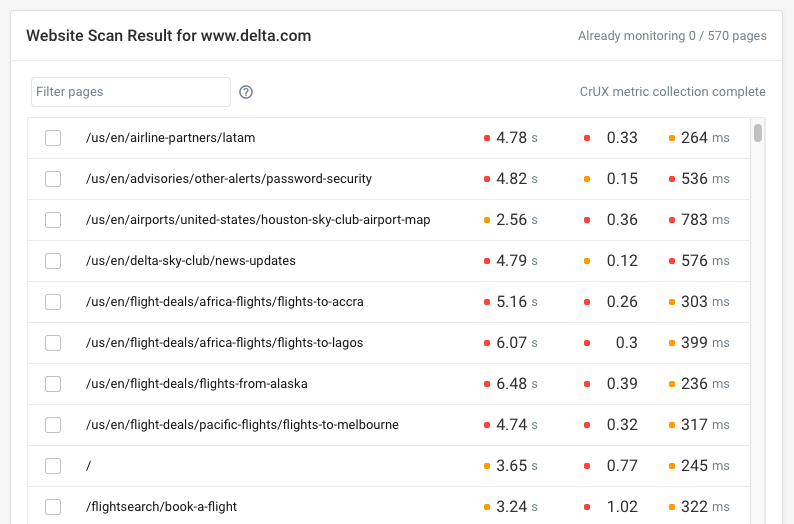Click the help question mark icon
794x524 pixels.
(x=246, y=92)
